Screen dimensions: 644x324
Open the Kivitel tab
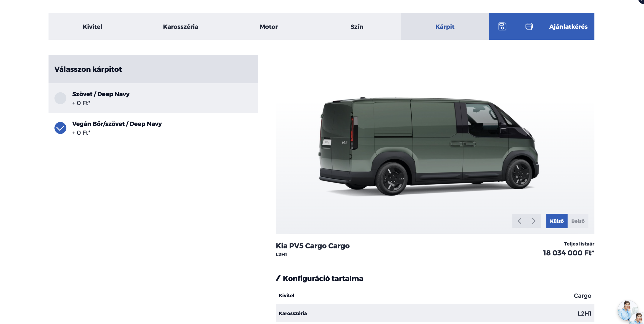click(x=92, y=26)
